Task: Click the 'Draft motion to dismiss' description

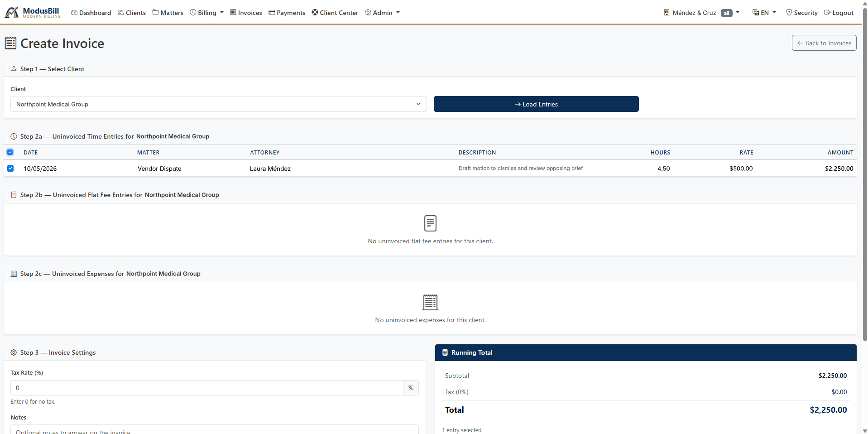Action: pyautogui.click(x=521, y=168)
